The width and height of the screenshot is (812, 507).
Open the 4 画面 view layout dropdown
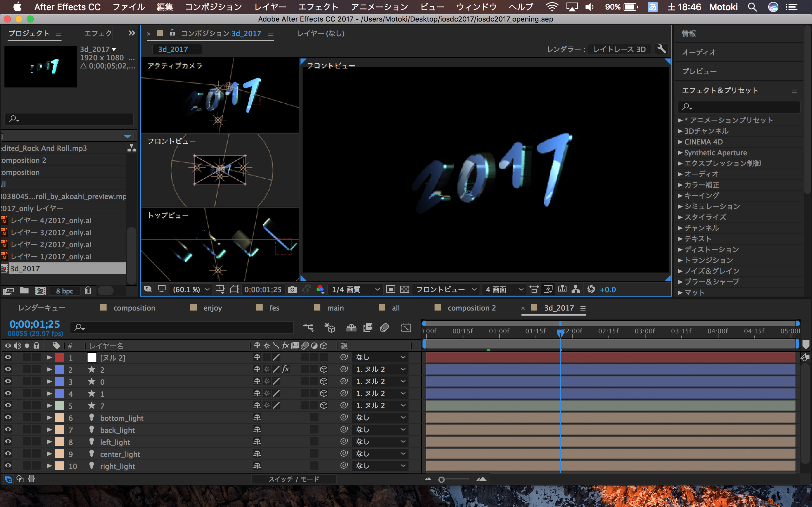click(504, 289)
